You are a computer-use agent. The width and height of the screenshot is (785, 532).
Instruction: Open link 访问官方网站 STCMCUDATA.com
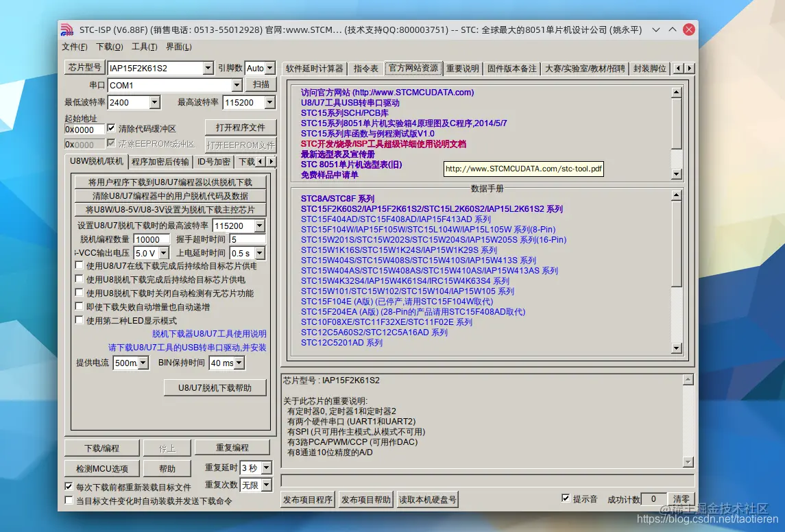tap(387, 92)
